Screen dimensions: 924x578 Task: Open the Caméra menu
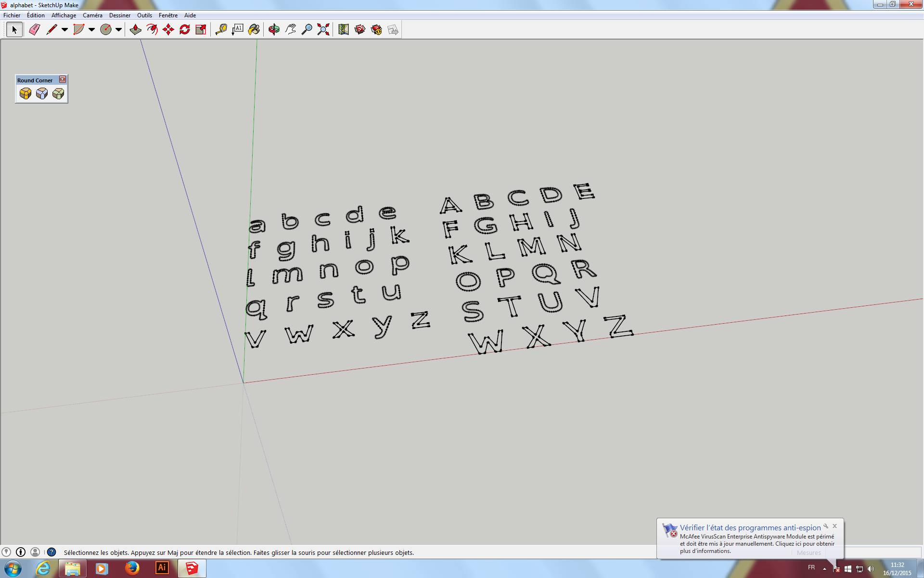[92, 15]
